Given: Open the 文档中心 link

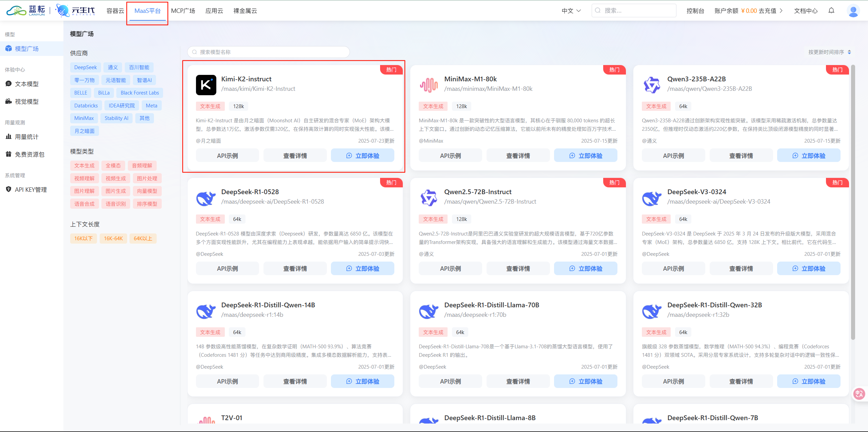Looking at the screenshot, I should pyautogui.click(x=806, y=11).
